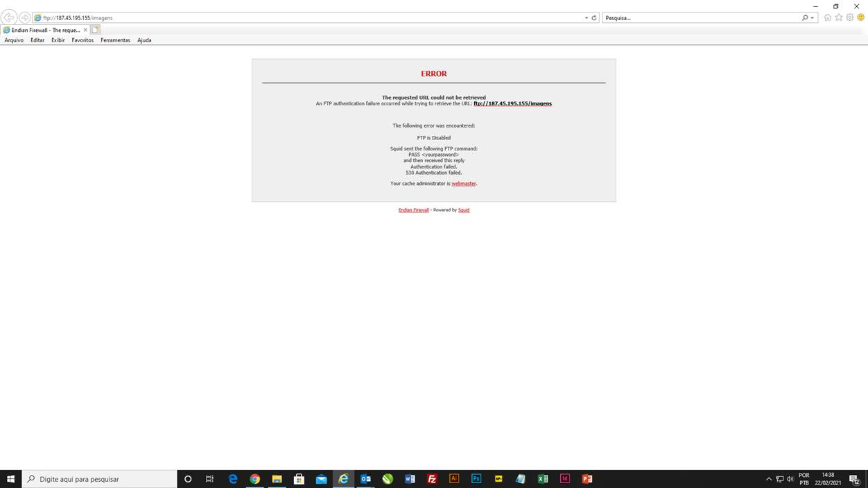The image size is (868, 488).
Task: Follow the Endian Firewall footer link
Action: tap(413, 210)
